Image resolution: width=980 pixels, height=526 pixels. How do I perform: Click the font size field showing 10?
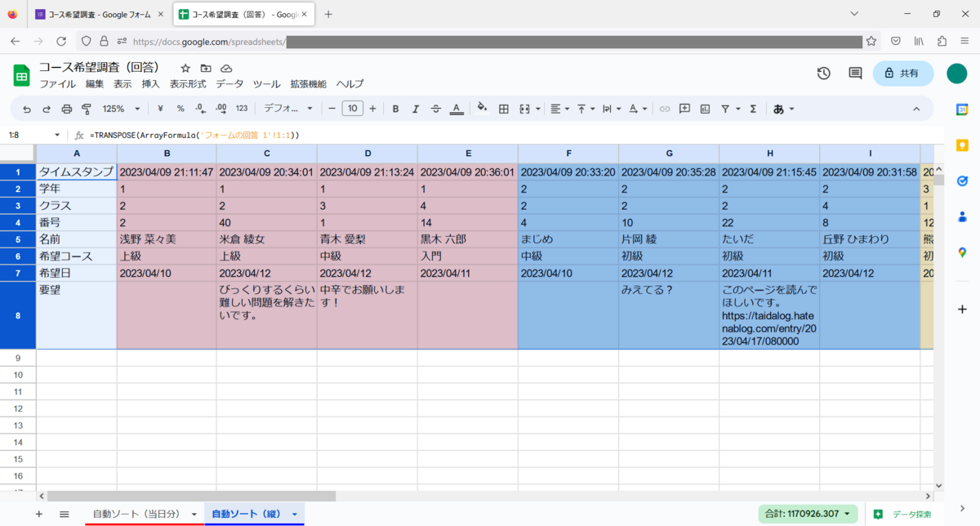point(352,109)
